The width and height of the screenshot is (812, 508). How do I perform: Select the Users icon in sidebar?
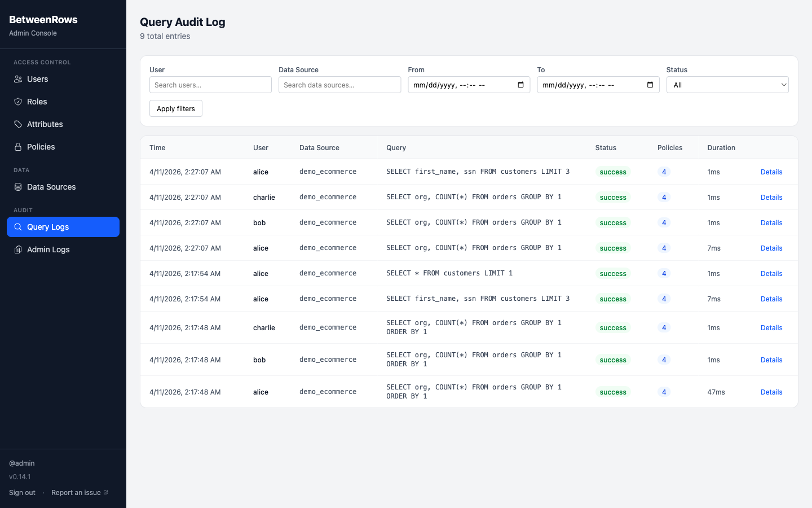(18, 79)
